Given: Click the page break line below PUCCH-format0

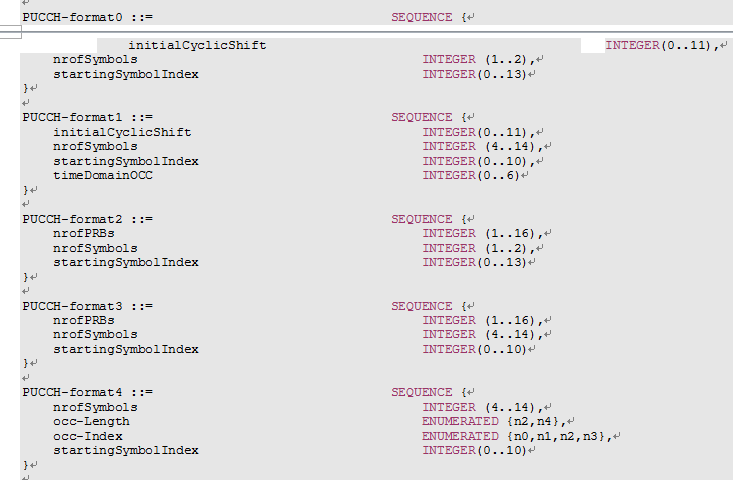Looking at the screenshot, I should click(366, 30).
